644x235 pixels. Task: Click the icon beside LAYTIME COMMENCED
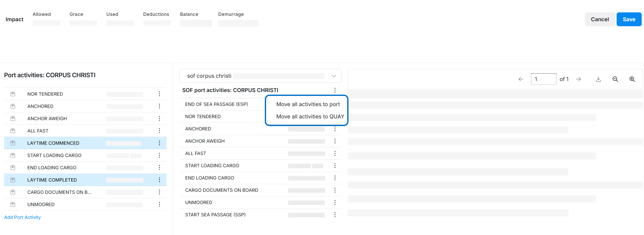click(x=13, y=143)
